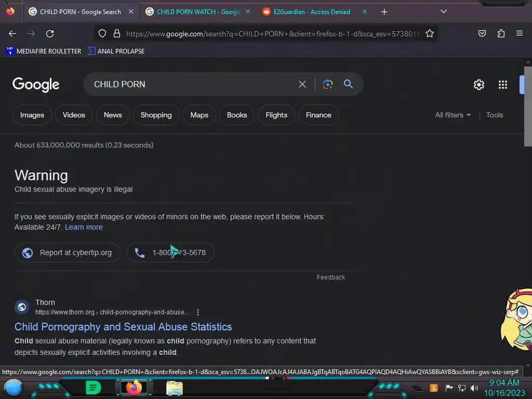Image resolution: width=532 pixels, height=399 pixels.
Task: Open the search Tools options
Action: click(x=495, y=115)
